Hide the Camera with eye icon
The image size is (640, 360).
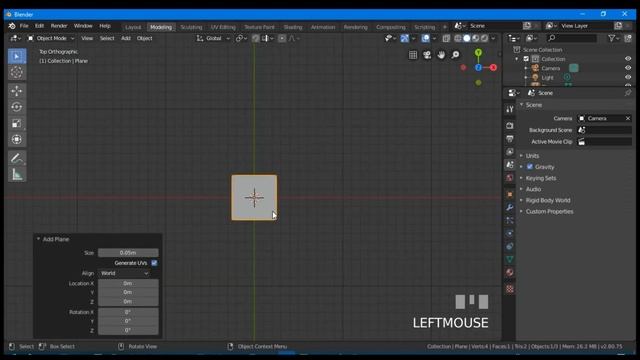pos(628,68)
